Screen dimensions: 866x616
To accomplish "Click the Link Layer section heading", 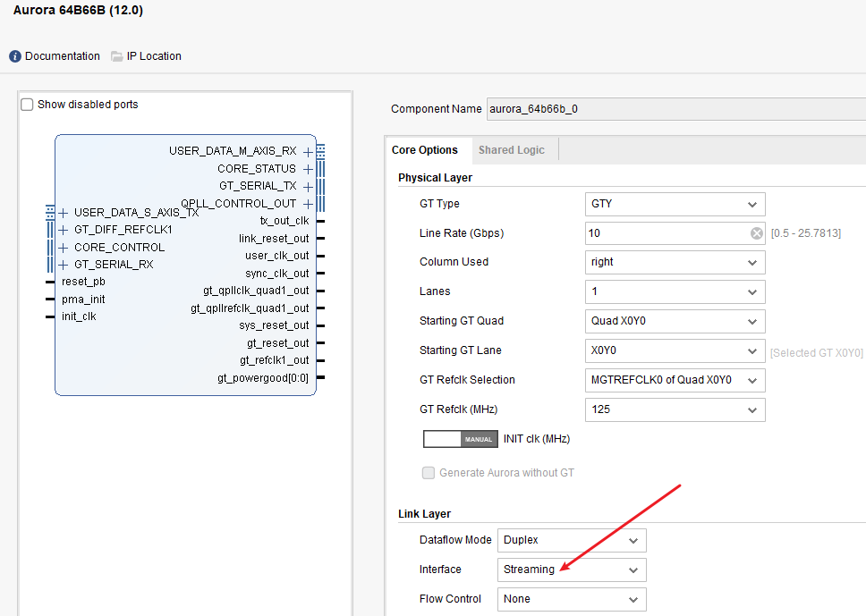I will click(x=424, y=514).
